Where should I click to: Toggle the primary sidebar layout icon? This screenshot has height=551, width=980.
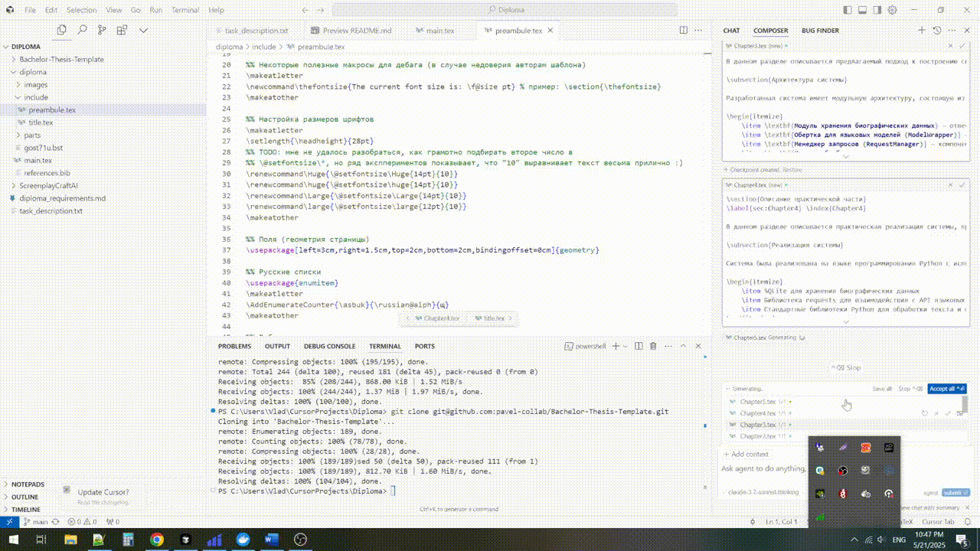tap(848, 10)
